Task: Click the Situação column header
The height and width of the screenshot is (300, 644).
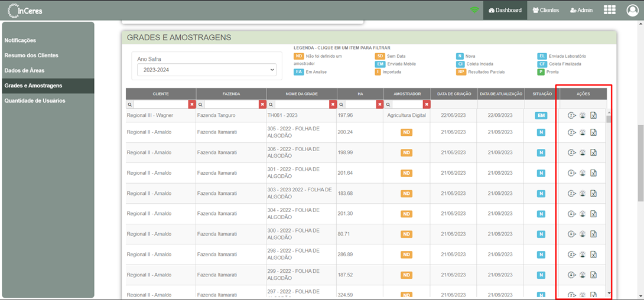Action: (x=542, y=94)
